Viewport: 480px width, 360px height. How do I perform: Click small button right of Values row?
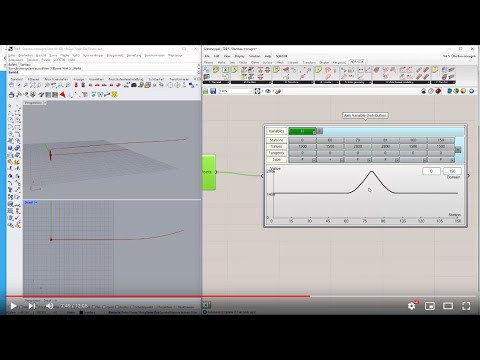[x=458, y=150]
